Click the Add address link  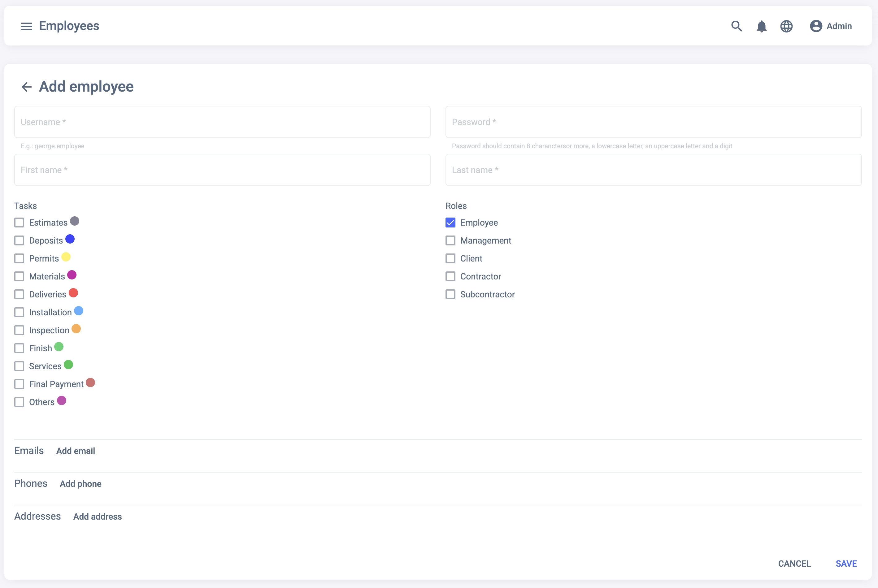[x=98, y=517]
